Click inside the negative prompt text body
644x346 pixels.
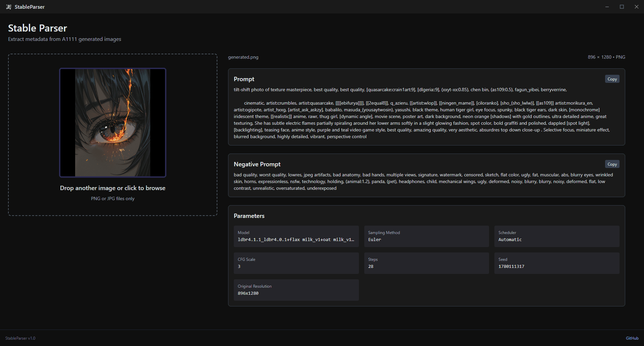coord(402,181)
